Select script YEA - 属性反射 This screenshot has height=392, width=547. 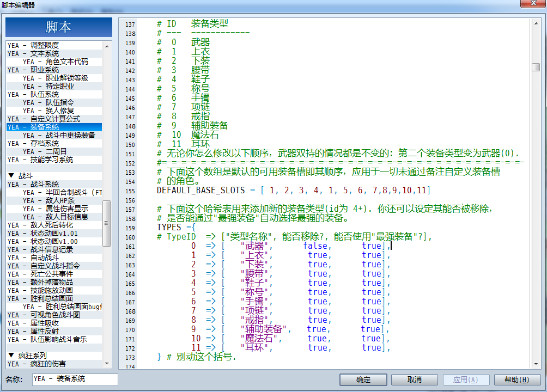tap(54, 332)
